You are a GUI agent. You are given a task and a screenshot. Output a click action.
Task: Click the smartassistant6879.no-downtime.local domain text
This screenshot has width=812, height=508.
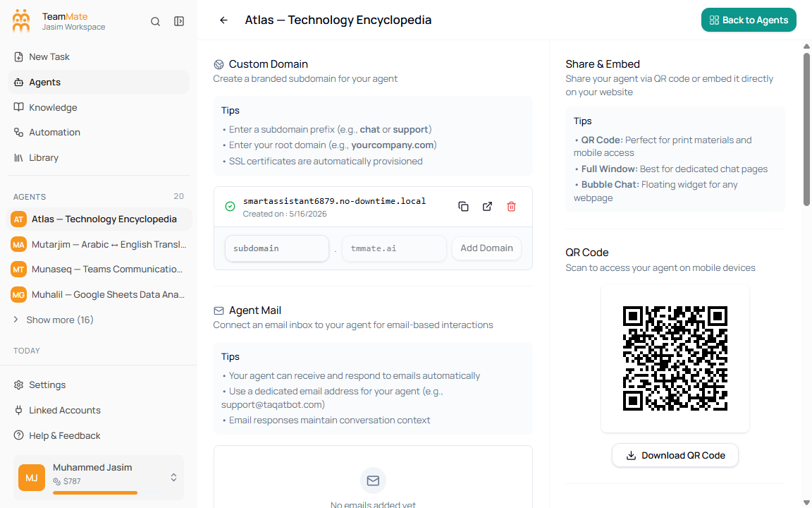point(334,201)
